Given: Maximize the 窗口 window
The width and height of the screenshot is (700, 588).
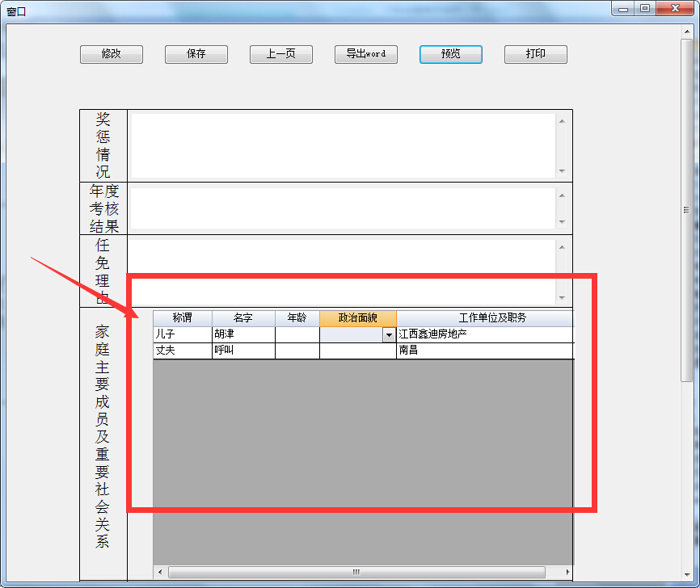Looking at the screenshot, I should (645, 8).
